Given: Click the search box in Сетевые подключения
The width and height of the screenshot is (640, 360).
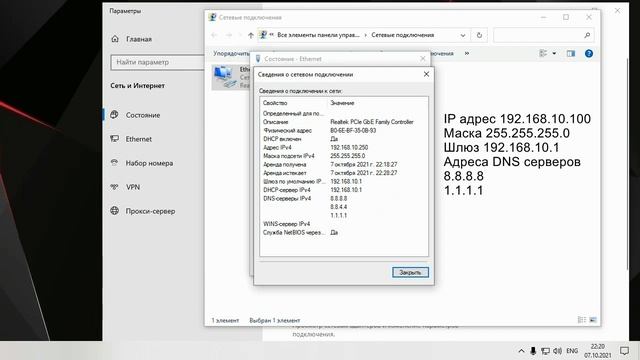Looking at the screenshot, I should click(543, 35).
